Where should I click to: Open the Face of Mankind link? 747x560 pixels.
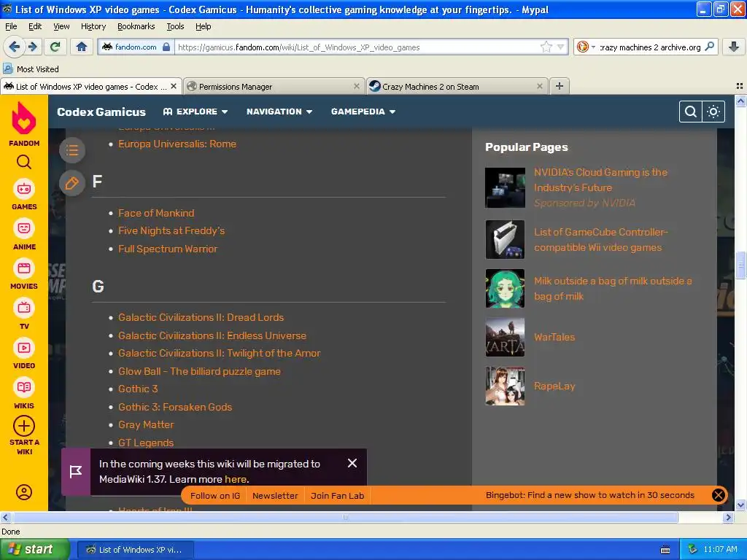tap(156, 213)
